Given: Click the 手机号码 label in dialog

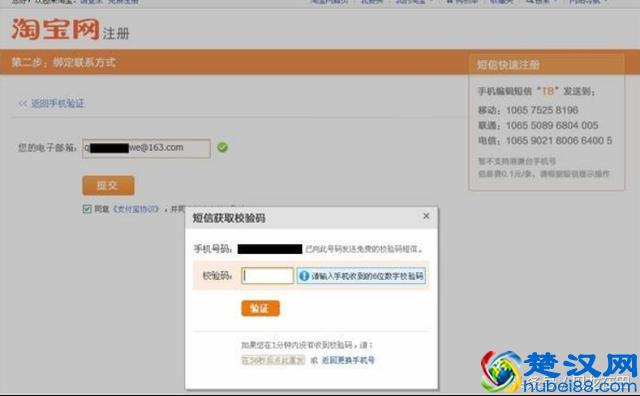Looking at the screenshot, I should [213, 249].
